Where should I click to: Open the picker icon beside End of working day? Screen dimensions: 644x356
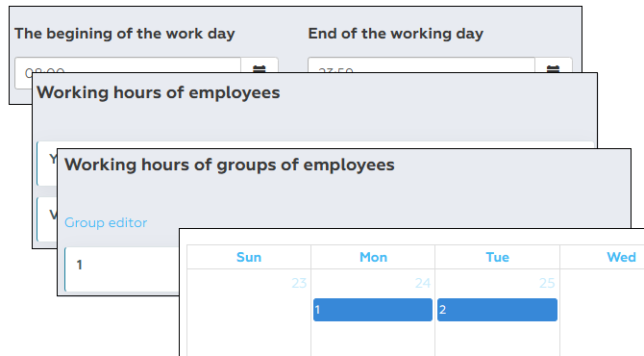[554, 65]
